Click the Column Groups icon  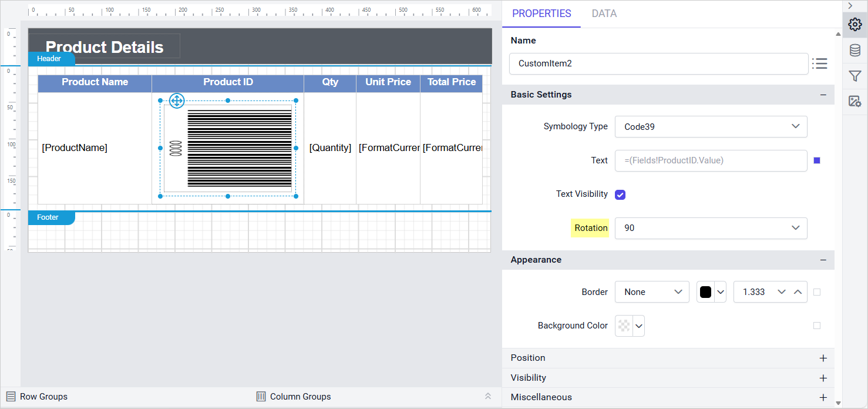click(x=261, y=397)
